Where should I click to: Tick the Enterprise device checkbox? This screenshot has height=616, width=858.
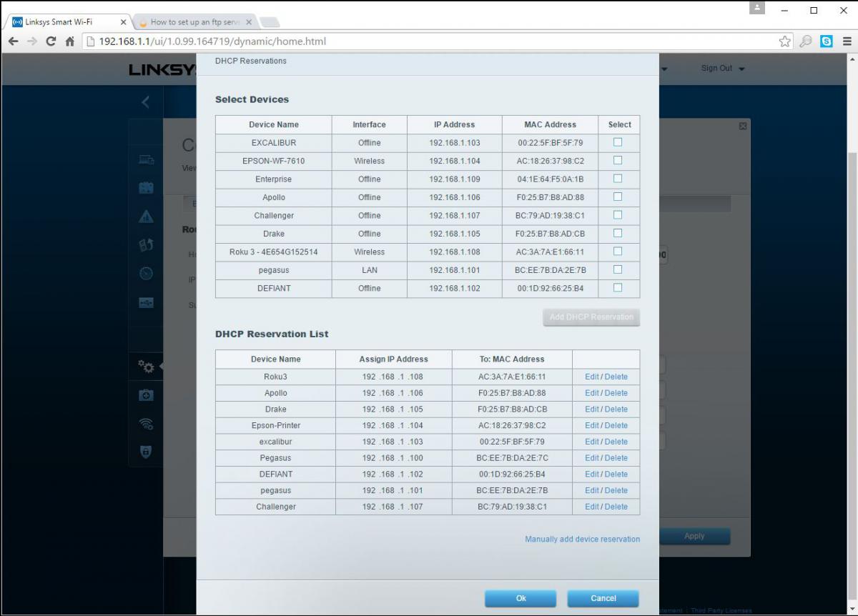coord(618,178)
